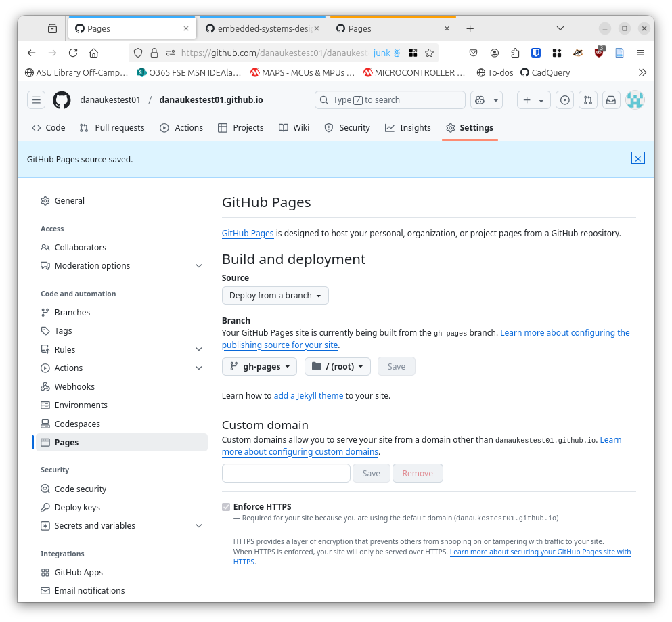The height and width of the screenshot is (622, 672).
Task: Open the Firefox account icon
Action: pos(495,53)
